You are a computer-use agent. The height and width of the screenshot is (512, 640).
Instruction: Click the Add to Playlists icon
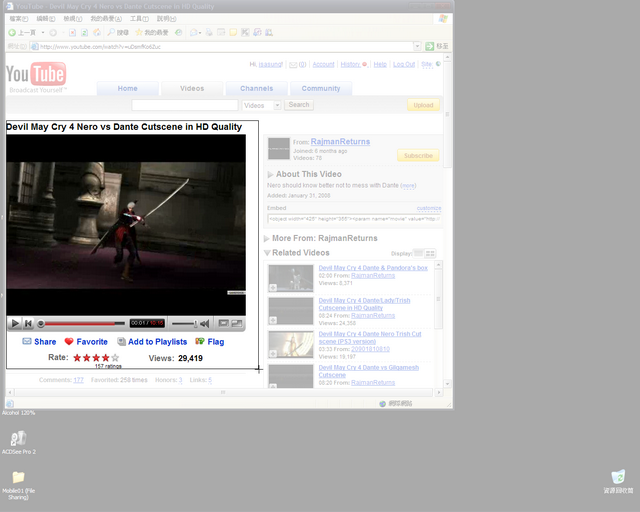(x=121, y=341)
